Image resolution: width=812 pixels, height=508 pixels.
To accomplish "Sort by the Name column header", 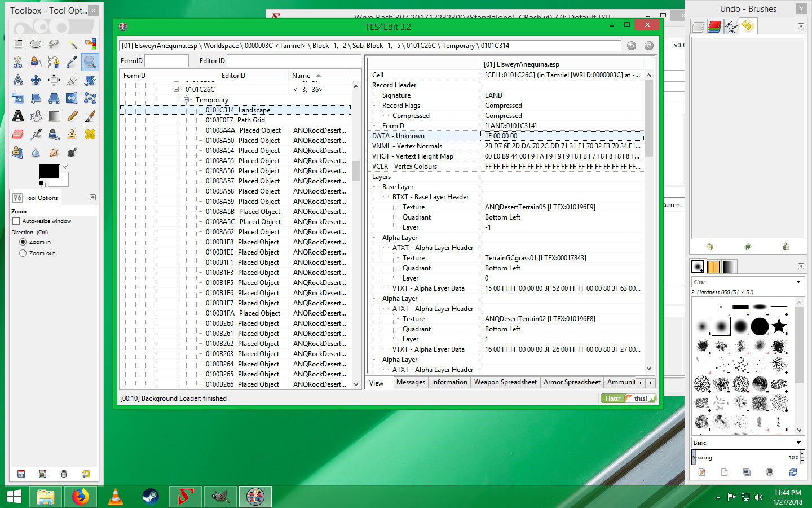I will point(319,75).
